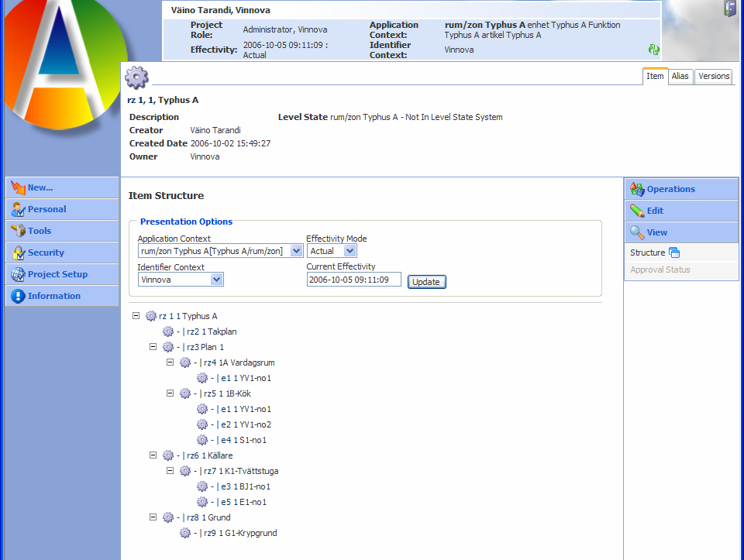Open the Operations panel menu
The image size is (744, 560).
(x=681, y=189)
